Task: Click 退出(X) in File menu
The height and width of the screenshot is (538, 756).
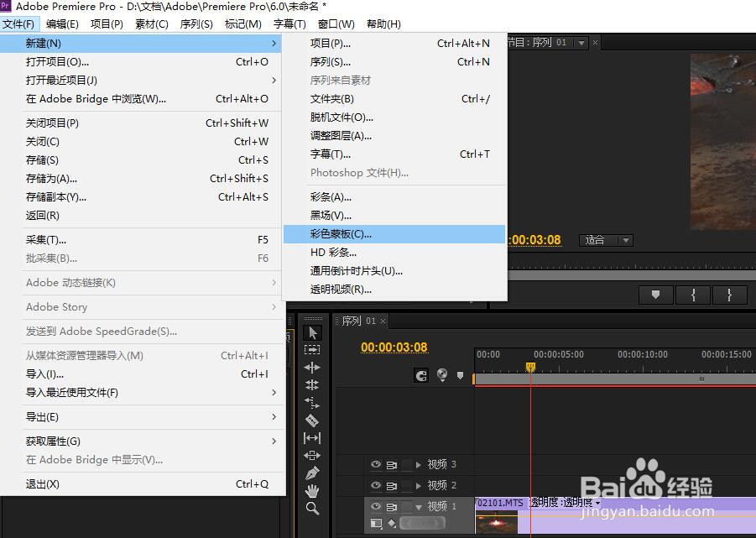Action: pos(143,484)
